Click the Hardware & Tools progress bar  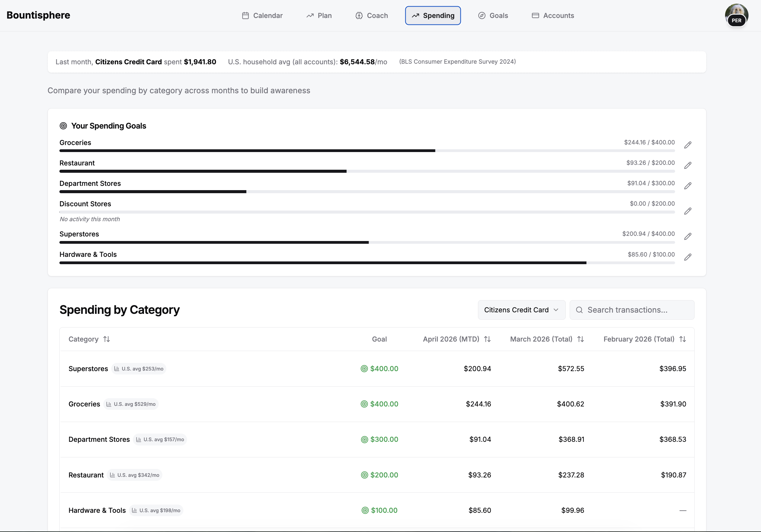[367, 263]
